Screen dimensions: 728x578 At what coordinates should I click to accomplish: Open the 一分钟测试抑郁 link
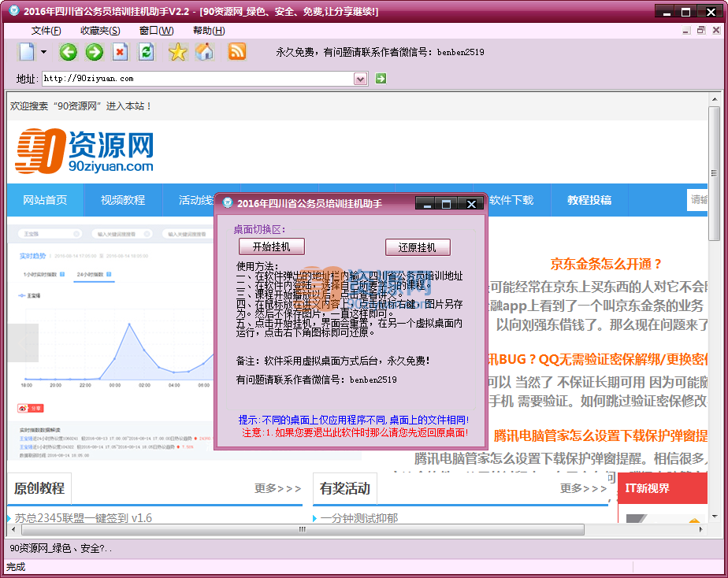(x=359, y=517)
